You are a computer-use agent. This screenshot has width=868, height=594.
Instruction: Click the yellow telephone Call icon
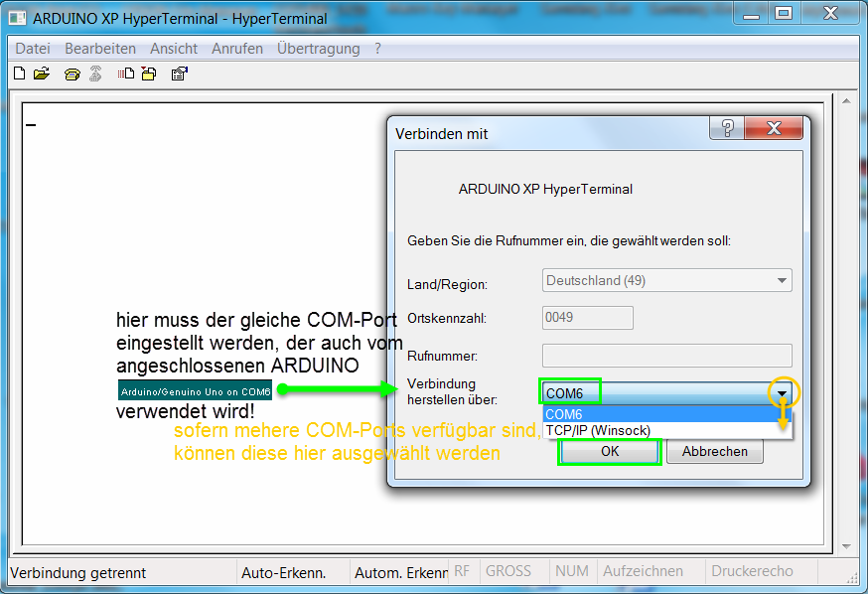pyautogui.click(x=72, y=74)
